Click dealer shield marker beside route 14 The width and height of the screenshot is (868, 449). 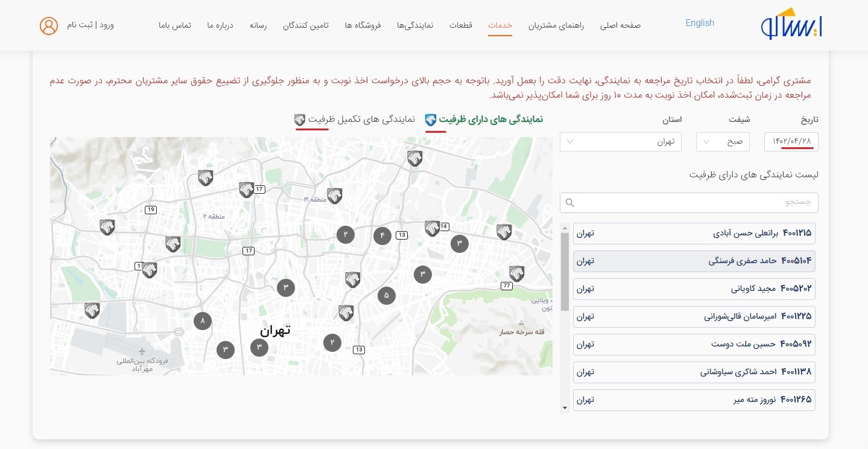(x=431, y=228)
